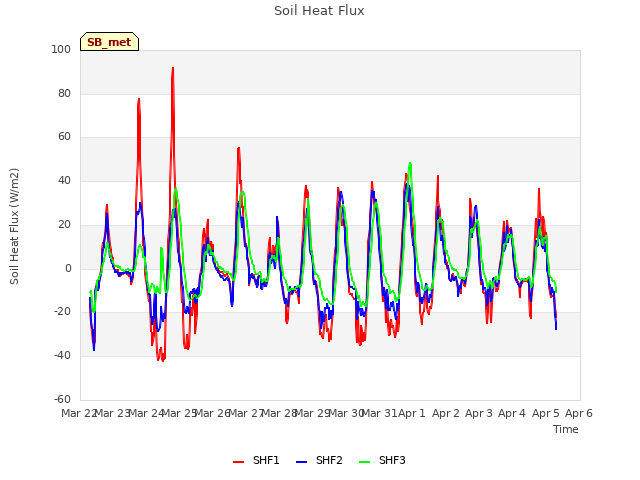Click the 60 y-axis tick label
640x480 pixels.
64,137
